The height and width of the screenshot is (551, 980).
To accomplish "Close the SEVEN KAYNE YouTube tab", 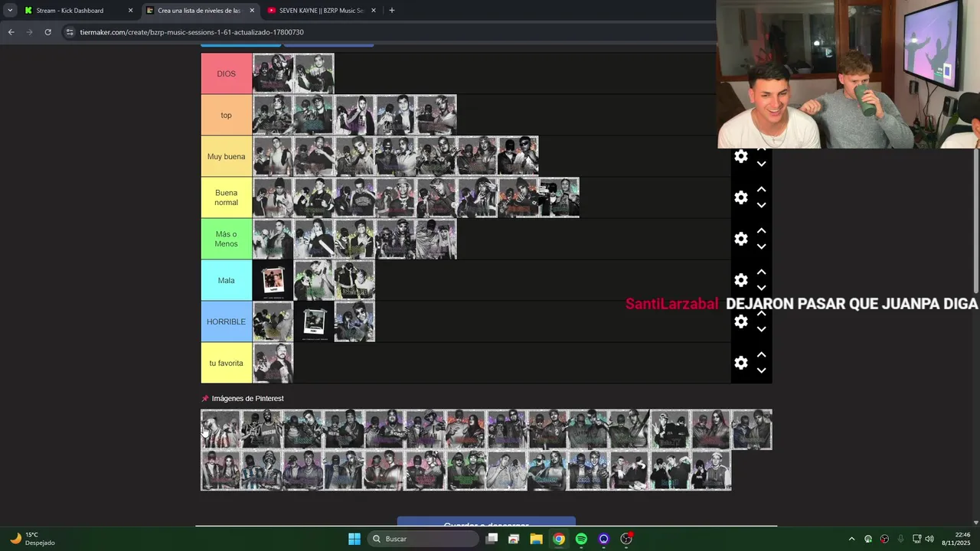I will pyautogui.click(x=374, y=11).
